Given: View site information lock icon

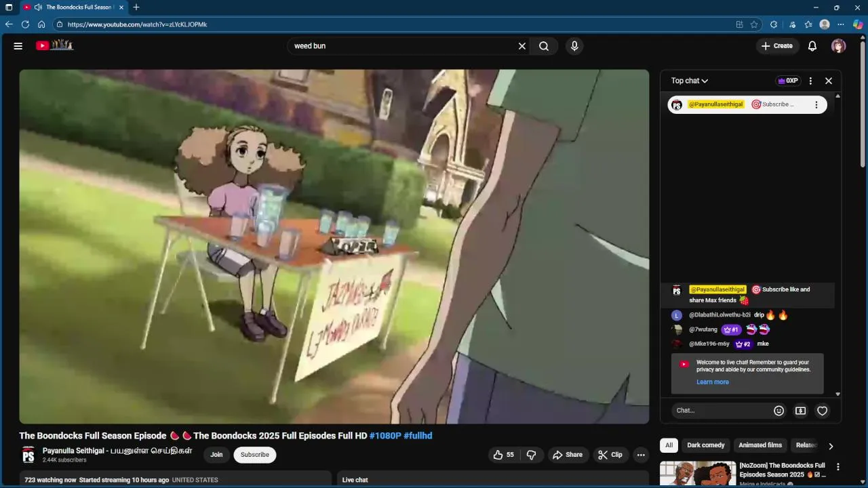Looking at the screenshot, I should (x=60, y=24).
